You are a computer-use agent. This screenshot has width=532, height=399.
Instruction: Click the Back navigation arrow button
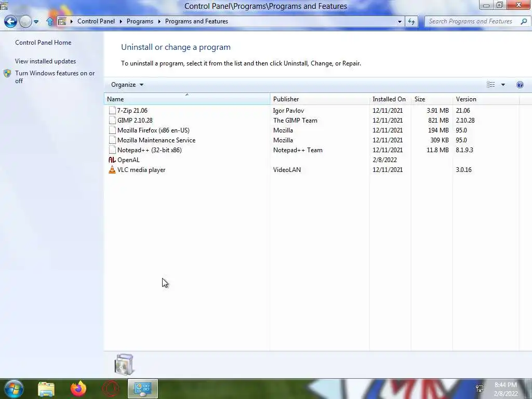click(10, 22)
